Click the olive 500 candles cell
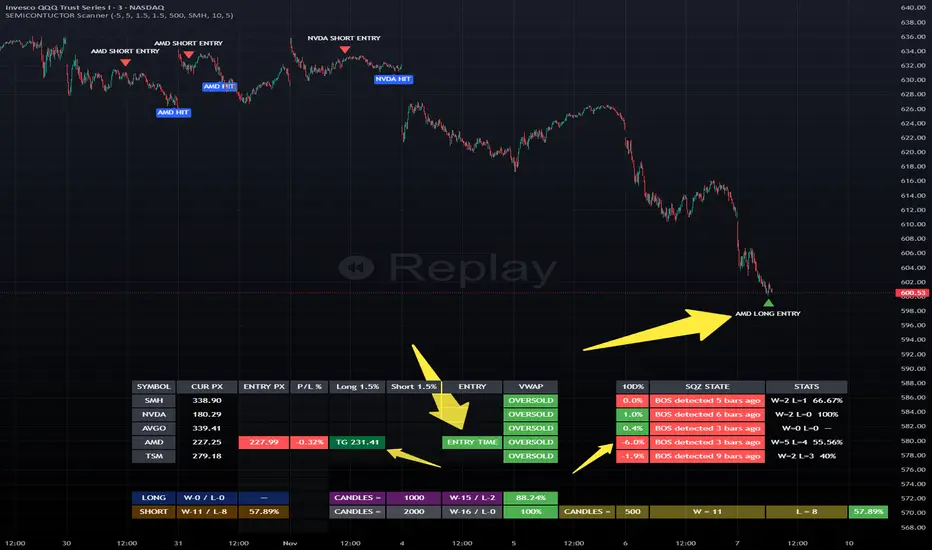Screen dimensions: 932x550 pos(632,511)
